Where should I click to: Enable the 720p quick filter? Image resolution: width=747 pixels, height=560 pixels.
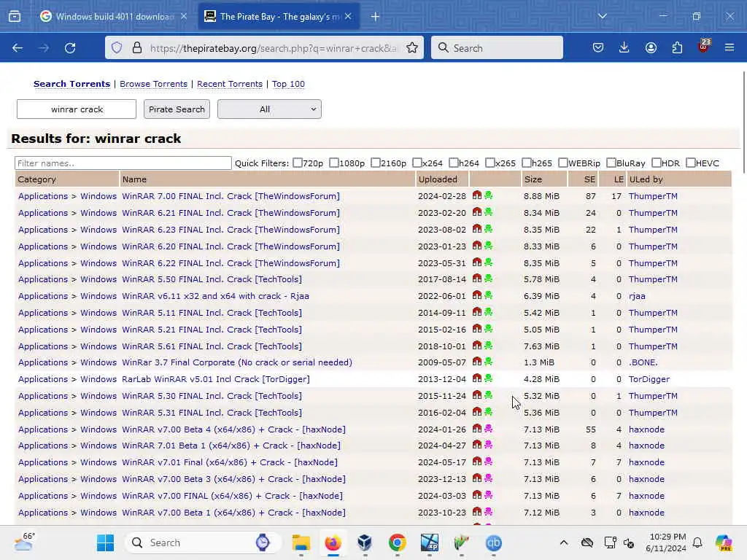pos(298,163)
